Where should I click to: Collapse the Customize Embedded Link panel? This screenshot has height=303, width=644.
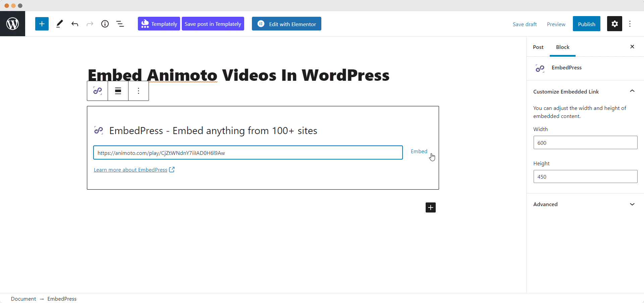pyautogui.click(x=585, y=92)
